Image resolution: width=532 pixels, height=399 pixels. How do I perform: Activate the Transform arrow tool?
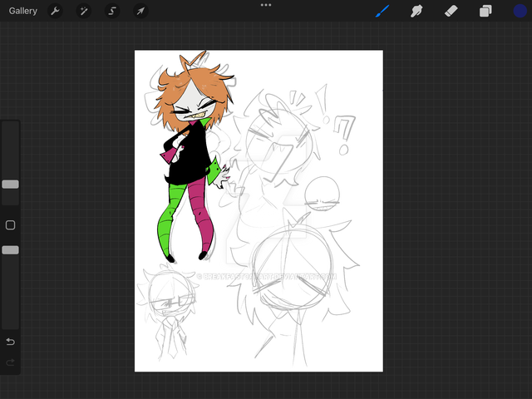140,11
